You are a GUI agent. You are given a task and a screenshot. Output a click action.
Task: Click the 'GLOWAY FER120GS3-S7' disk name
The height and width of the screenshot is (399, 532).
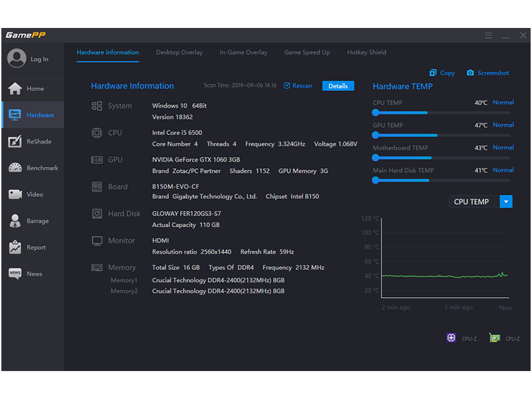click(x=187, y=213)
